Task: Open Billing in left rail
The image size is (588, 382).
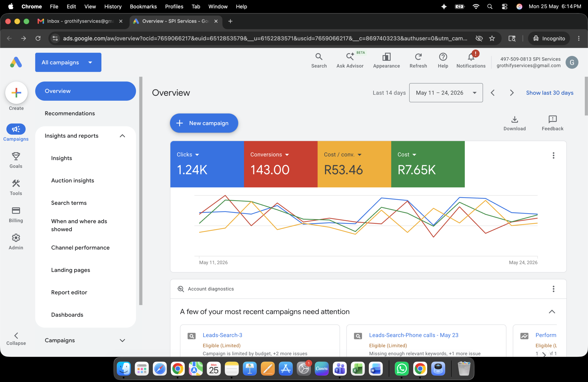Action: pos(16,215)
